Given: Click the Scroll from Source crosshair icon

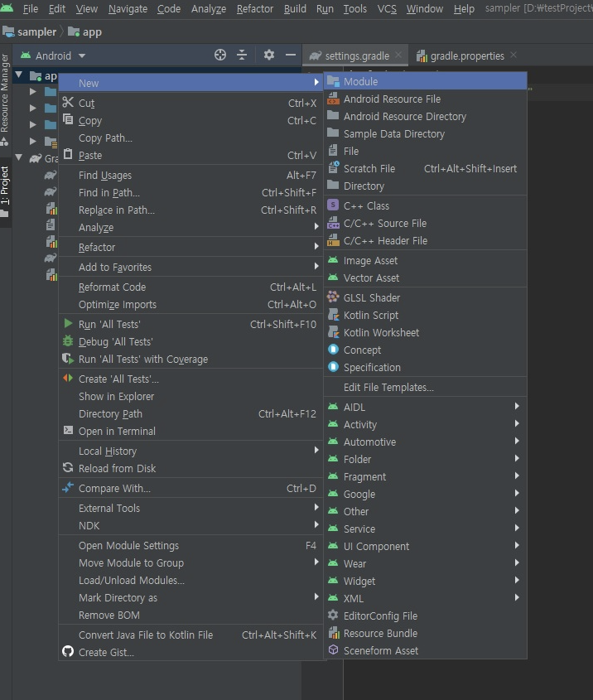Looking at the screenshot, I should (x=220, y=55).
